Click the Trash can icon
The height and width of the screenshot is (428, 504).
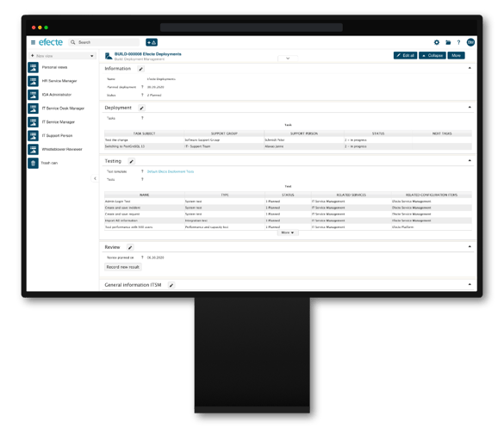pyautogui.click(x=33, y=163)
